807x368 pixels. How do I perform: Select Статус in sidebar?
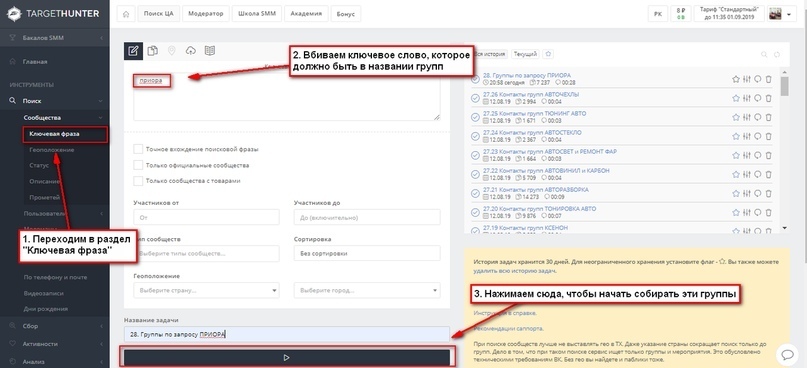coord(39,166)
